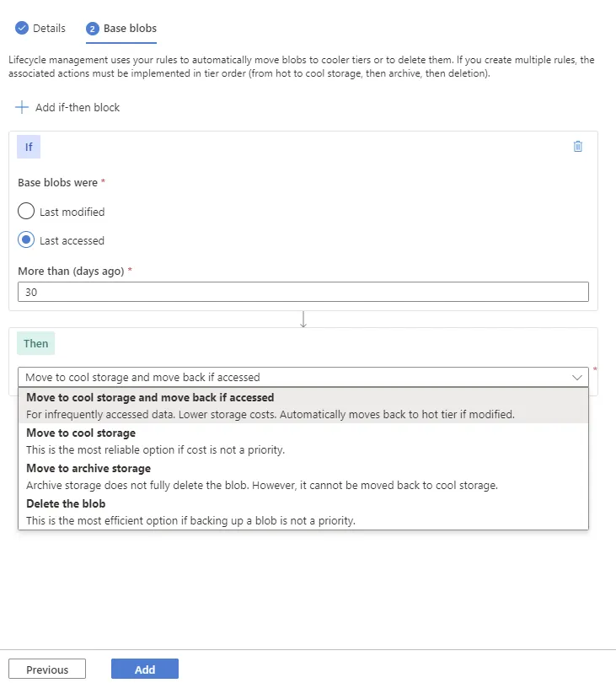
Task: Click the Then action combo box field
Action: tap(295, 377)
